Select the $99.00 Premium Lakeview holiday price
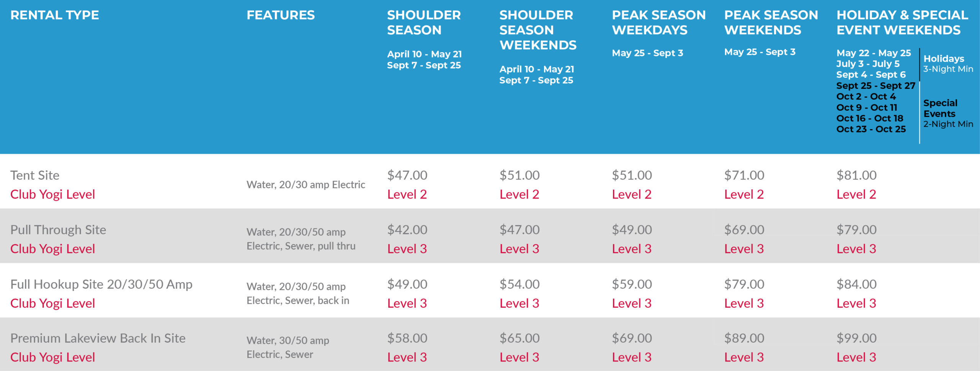 pyautogui.click(x=856, y=338)
